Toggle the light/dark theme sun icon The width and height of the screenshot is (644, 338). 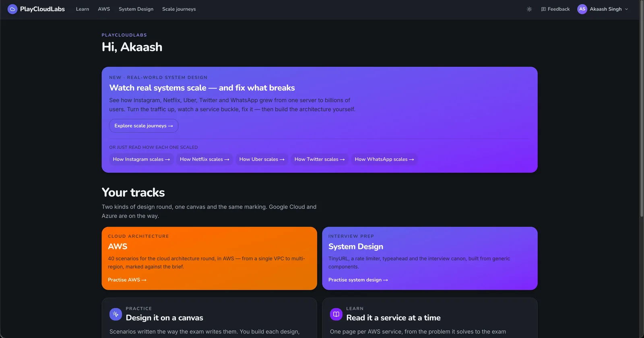(529, 9)
